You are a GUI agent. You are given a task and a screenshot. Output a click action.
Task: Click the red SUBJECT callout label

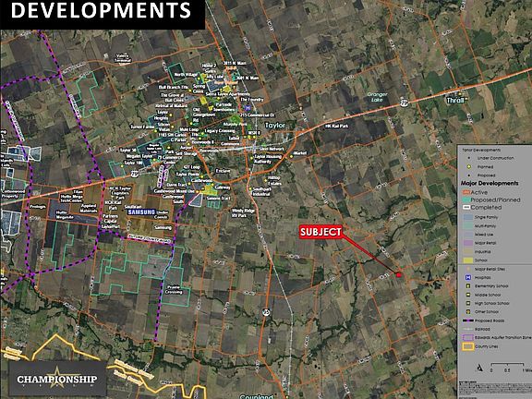pos(320,232)
